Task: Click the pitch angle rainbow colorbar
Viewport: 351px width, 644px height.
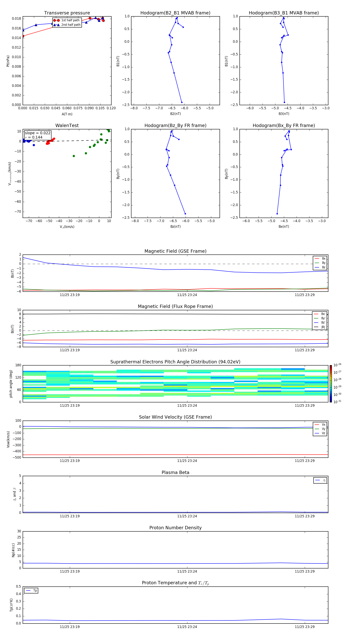Action: tap(331, 384)
